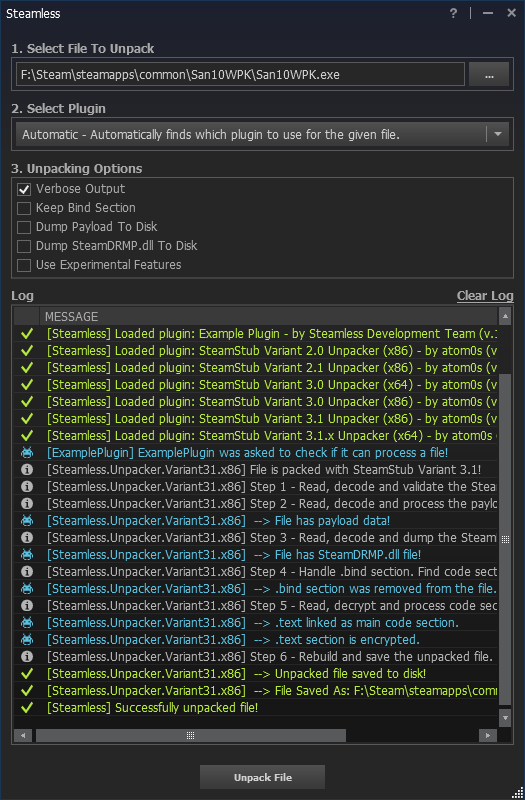Screen dimensions: 525x800
Task: Select the 'Unpacked file saved to disk!' message
Action: click(x=236, y=673)
